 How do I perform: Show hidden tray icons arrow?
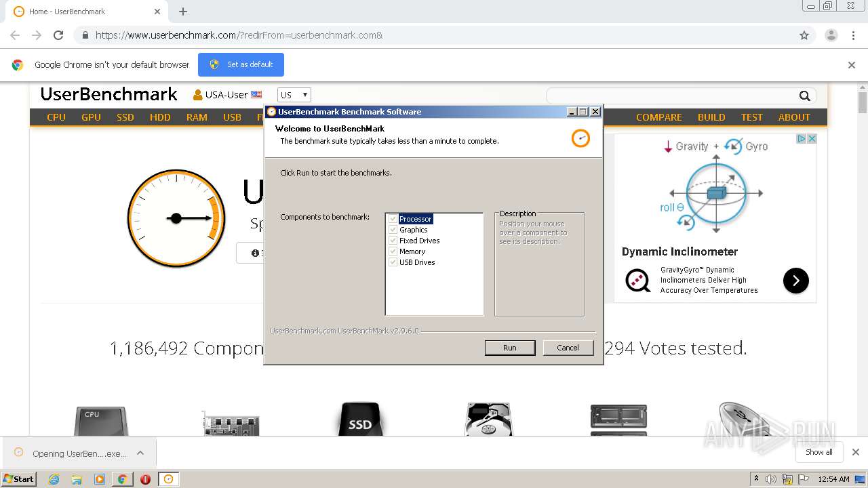[x=756, y=479]
